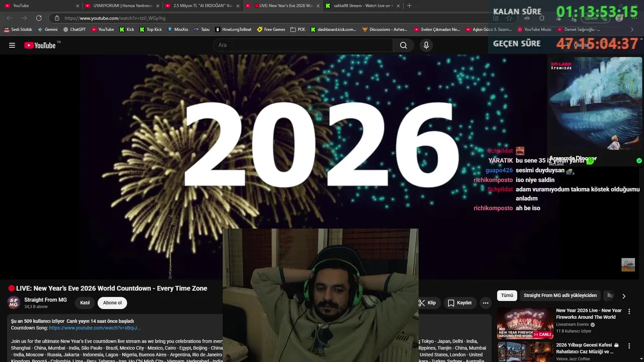Click the Katıl join button
Viewport: 644px width, 362px height.
[85, 303]
